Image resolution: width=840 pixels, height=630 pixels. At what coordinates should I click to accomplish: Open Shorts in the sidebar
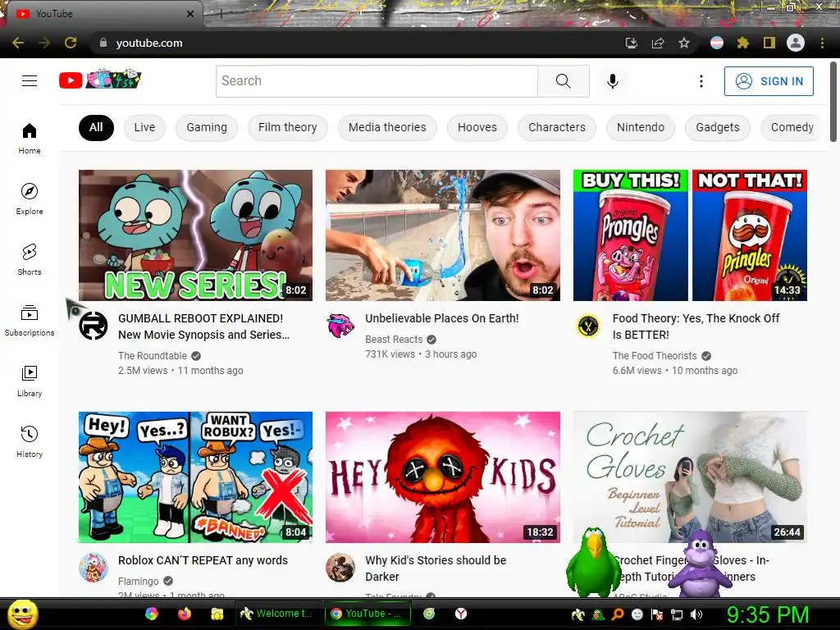[30, 260]
